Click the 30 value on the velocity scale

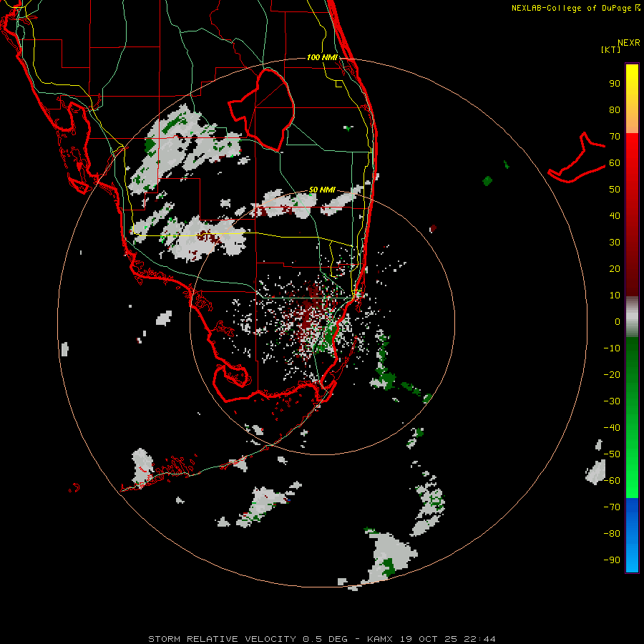(x=615, y=243)
